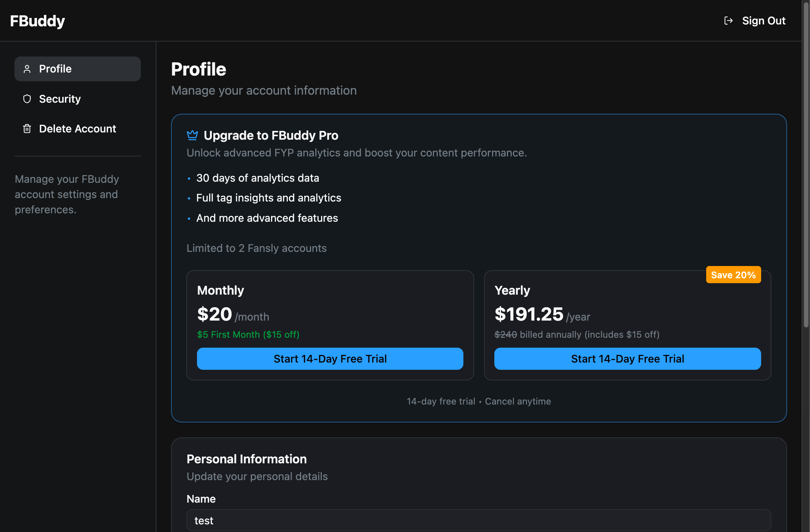The height and width of the screenshot is (532, 810).
Task: Open the Profile sidebar section
Action: coord(77,69)
